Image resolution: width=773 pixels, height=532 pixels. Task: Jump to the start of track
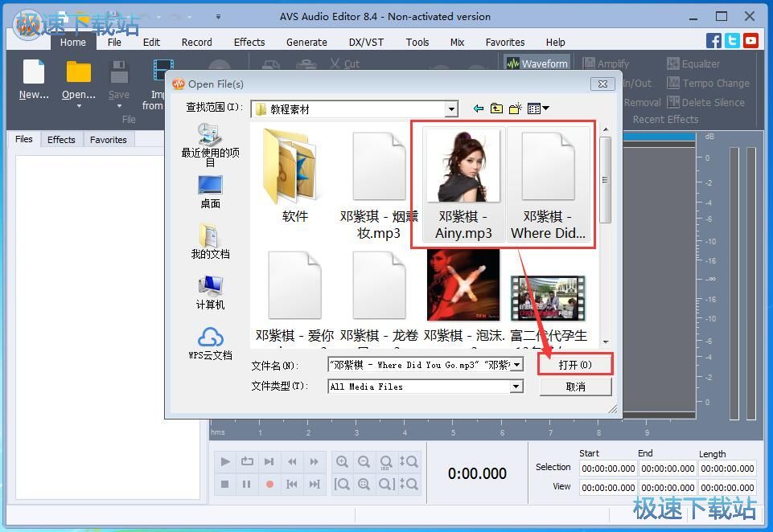pos(292,485)
